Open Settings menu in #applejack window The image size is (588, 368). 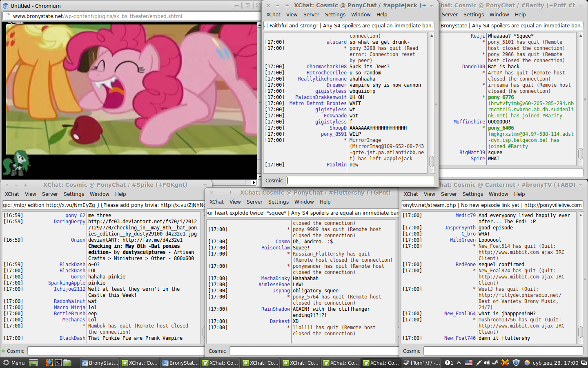pyautogui.click(x=335, y=15)
